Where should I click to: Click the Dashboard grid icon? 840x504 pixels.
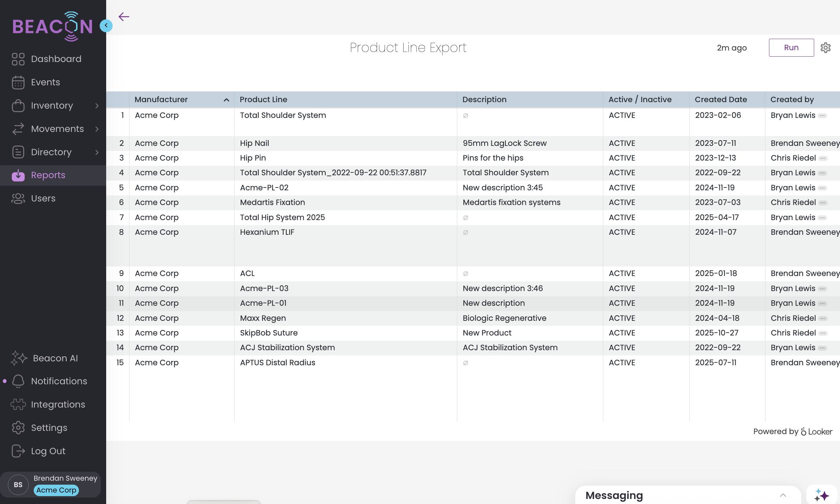(x=18, y=59)
